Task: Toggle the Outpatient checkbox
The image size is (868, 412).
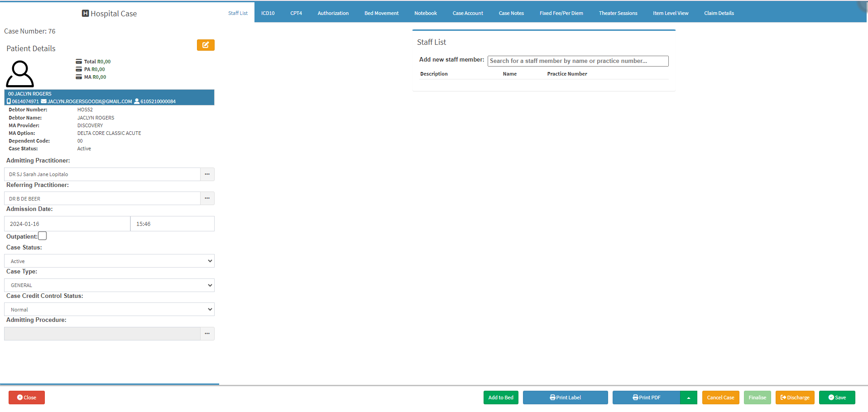Action: click(43, 236)
